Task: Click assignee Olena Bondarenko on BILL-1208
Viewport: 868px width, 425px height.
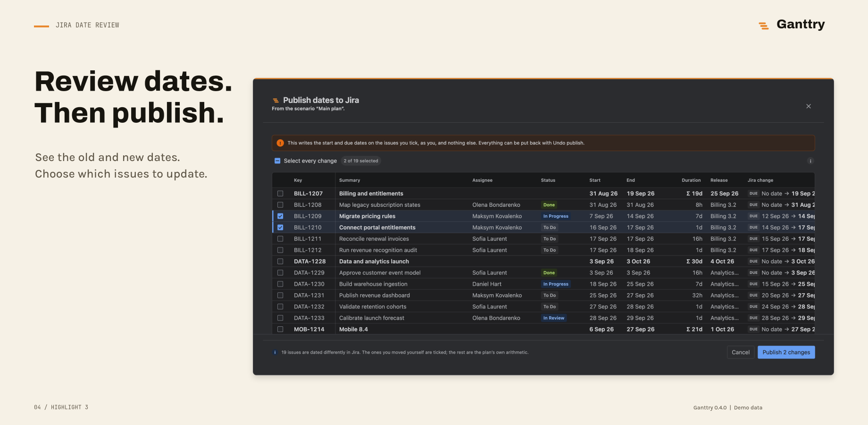Action: pos(496,205)
